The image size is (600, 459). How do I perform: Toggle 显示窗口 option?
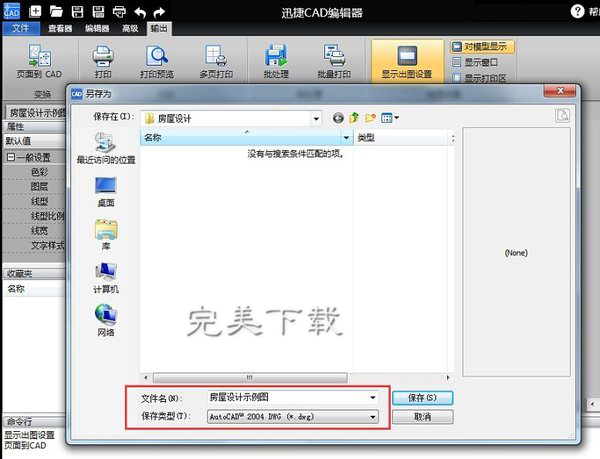point(475,62)
